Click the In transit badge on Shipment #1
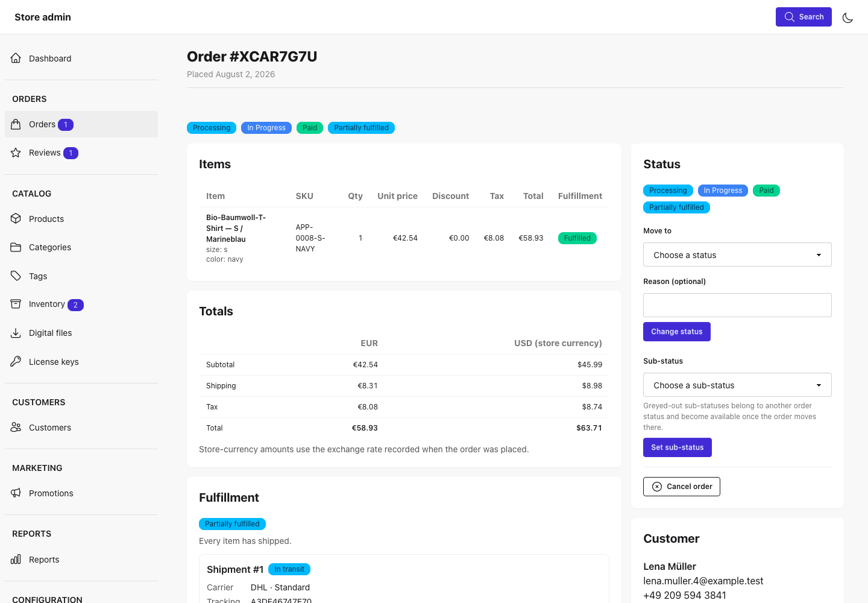The width and height of the screenshot is (868, 603). pos(289,569)
